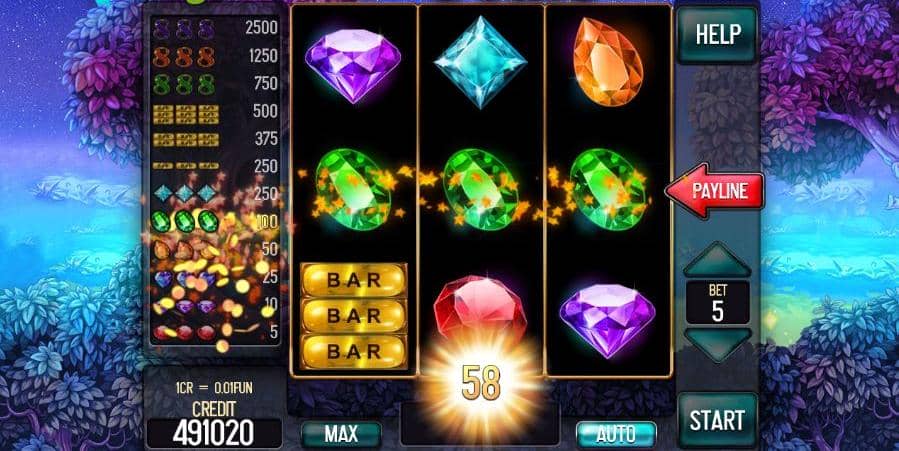Click the red ruby gem in middle reel
Image resolution: width=899 pixels, height=451 pixels.
[x=480, y=309]
